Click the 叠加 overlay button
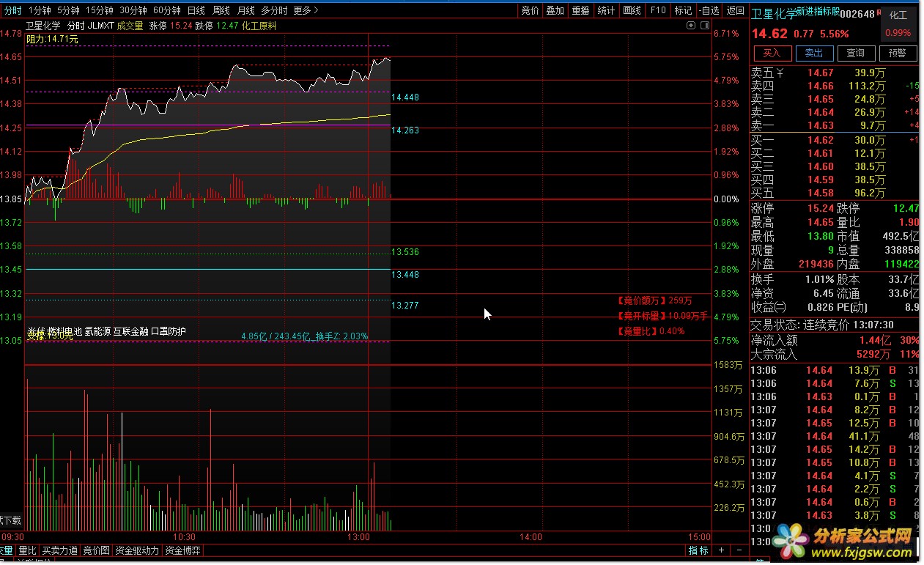Viewport: 924px width, 565px height. pos(555,10)
